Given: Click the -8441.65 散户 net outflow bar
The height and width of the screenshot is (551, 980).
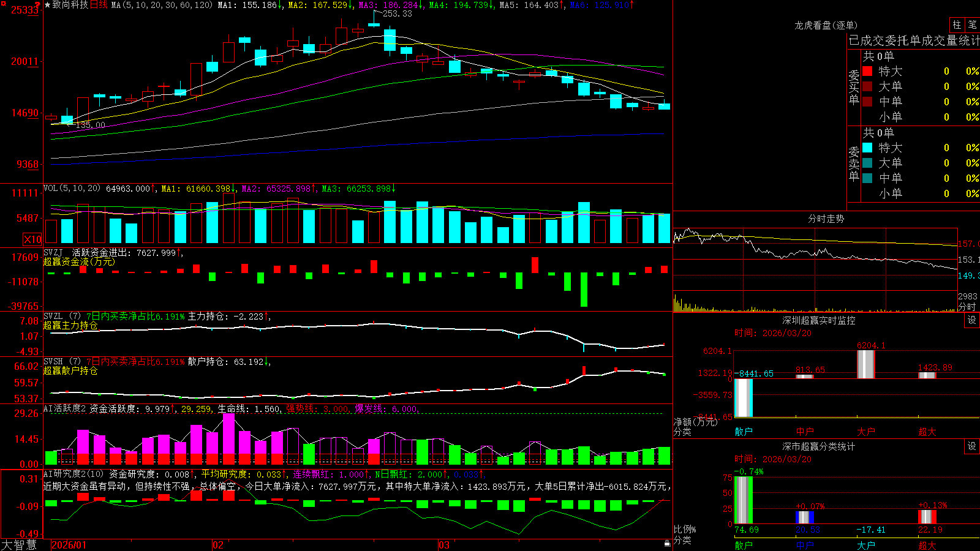Looking at the screenshot, I should tap(744, 398).
